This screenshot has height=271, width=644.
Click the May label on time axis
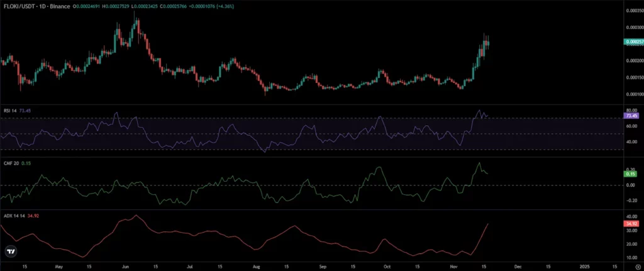click(x=58, y=267)
